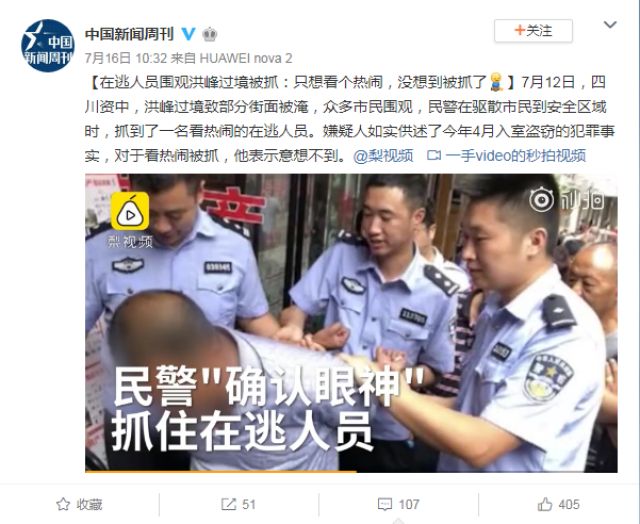640x524 pixels.
Task: Click the repost icon showing 51
Action: (229, 504)
